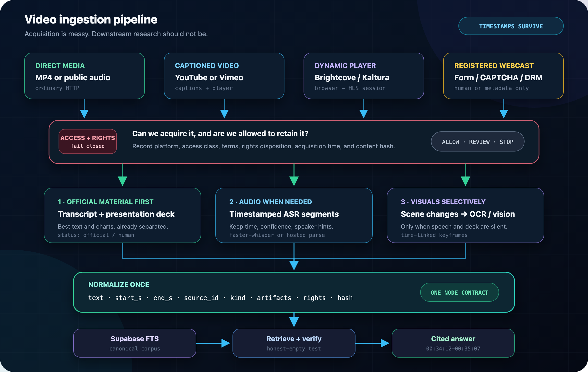Viewport: 588px width, 372px height.
Task: Click REVIEW in the disposition pill
Action: [479, 142]
